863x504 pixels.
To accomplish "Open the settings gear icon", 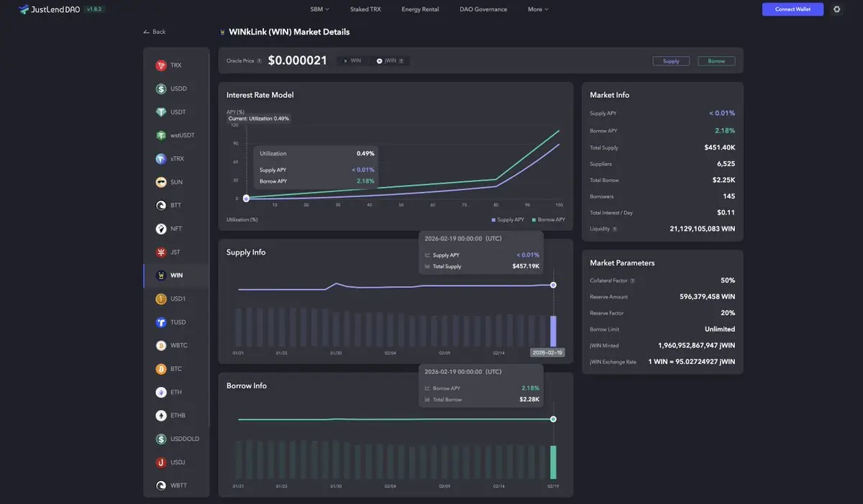I will pyautogui.click(x=836, y=9).
